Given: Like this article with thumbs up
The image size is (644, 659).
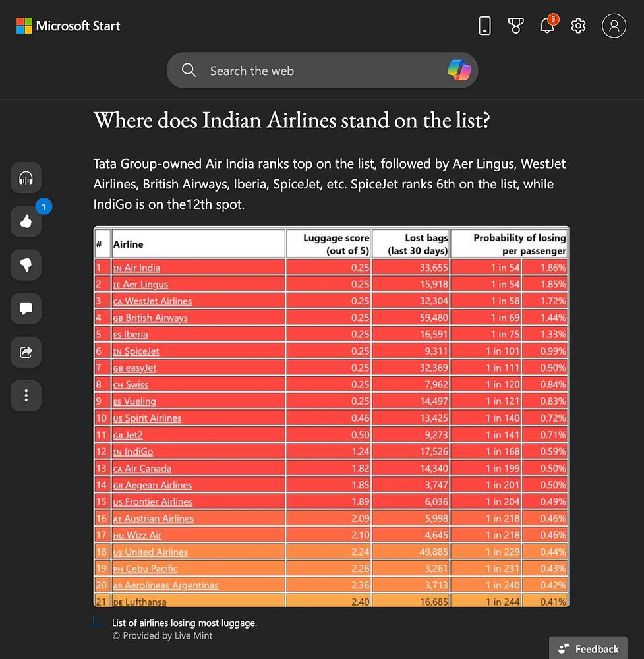Looking at the screenshot, I should coord(26,221).
